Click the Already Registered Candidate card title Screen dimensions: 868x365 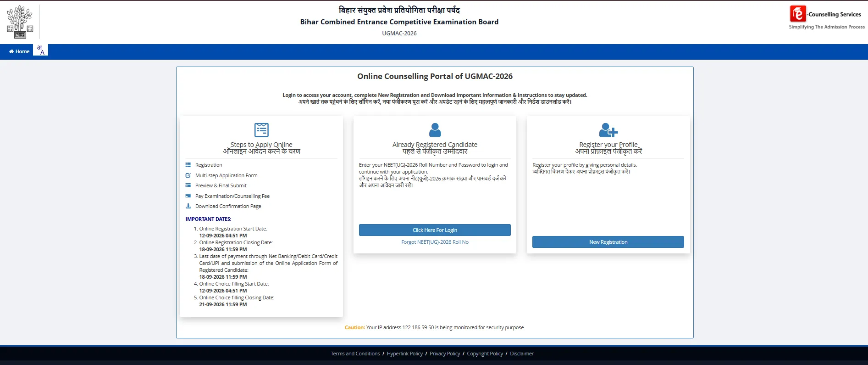pyautogui.click(x=435, y=148)
